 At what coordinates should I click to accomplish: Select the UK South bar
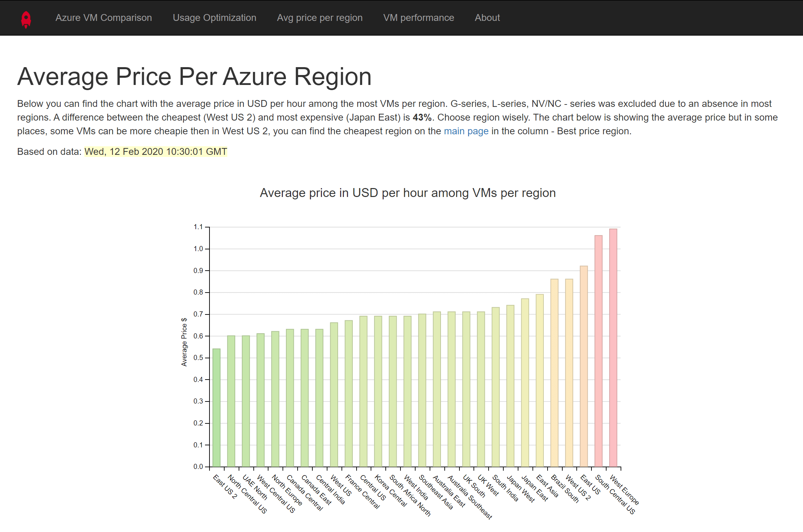tap(466, 389)
